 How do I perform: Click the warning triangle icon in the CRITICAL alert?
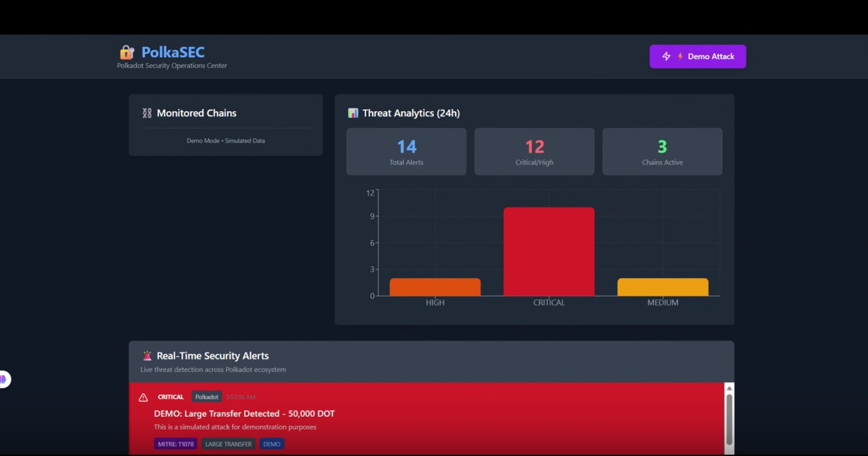143,397
